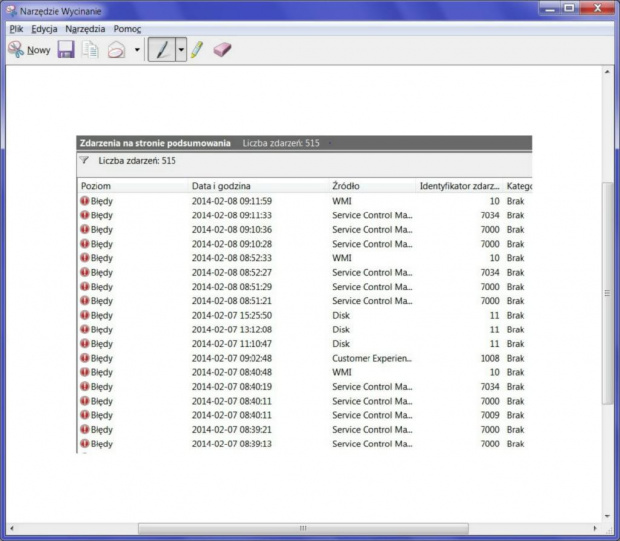Click the horizontal scrollbar thumb

303,528
